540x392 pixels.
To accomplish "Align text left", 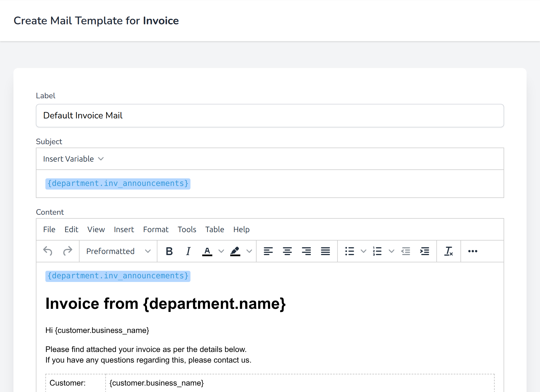I will pyautogui.click(x=268, y=251).
